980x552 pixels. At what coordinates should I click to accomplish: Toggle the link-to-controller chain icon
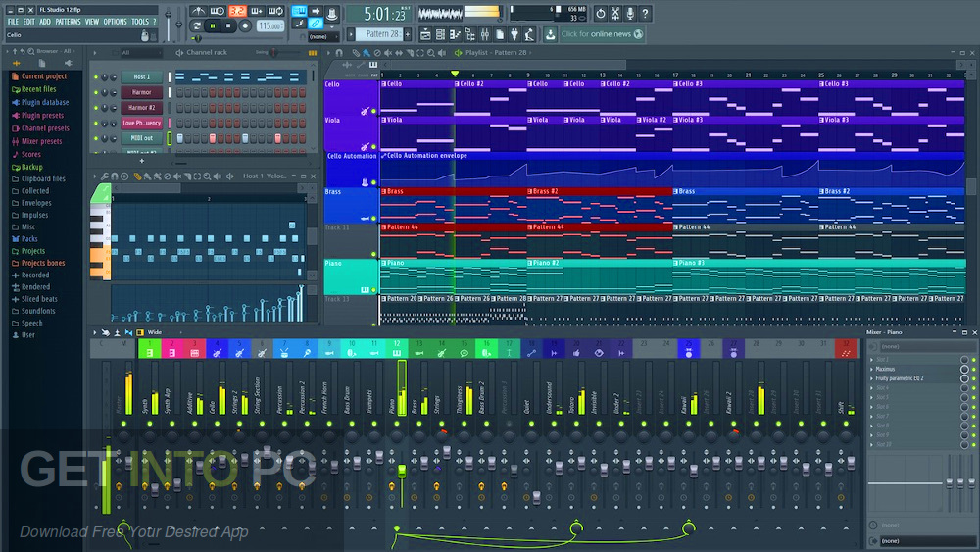pos(316,24)
